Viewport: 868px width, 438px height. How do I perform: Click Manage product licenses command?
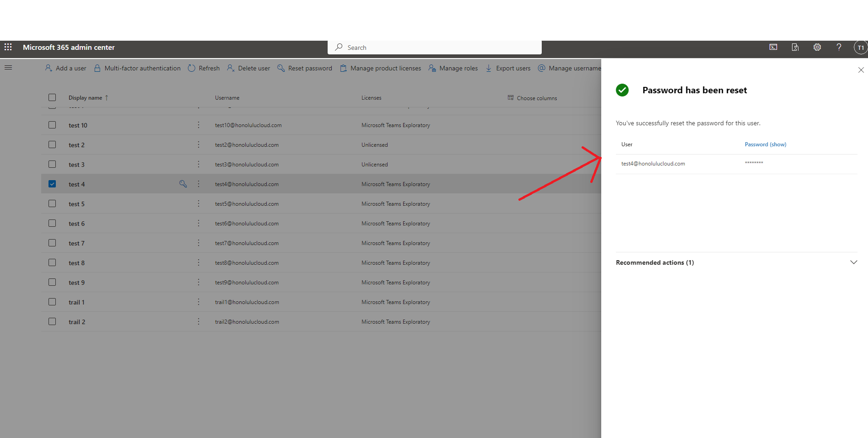click(x=380, y=68)
